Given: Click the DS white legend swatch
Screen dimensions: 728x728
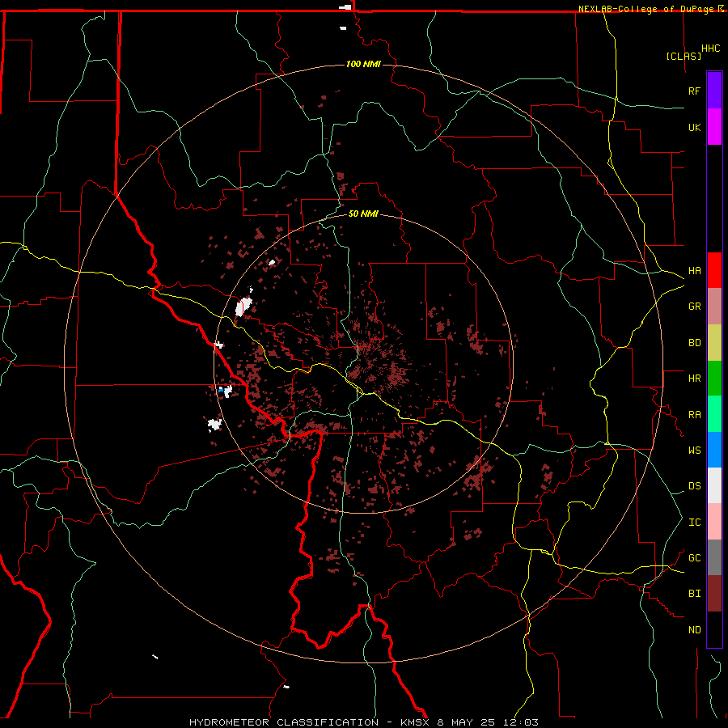Looking at the screenshot, I should click(x=714, y=485).
